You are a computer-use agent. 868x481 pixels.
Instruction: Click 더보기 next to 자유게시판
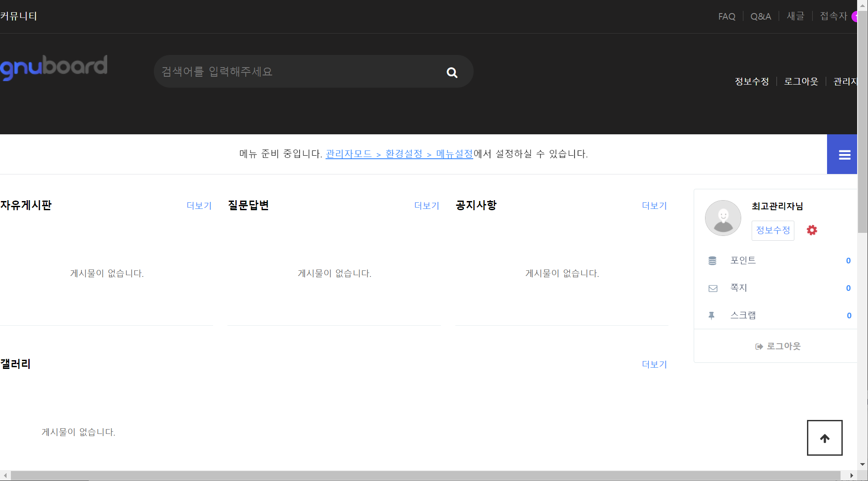tap(199, 205)
